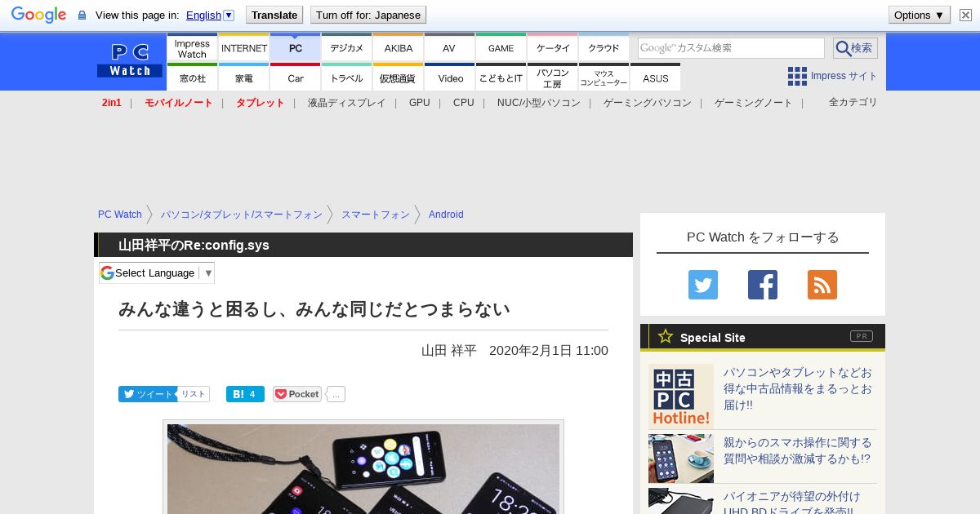Go to クラウド tab

click(x=604, y=48)
